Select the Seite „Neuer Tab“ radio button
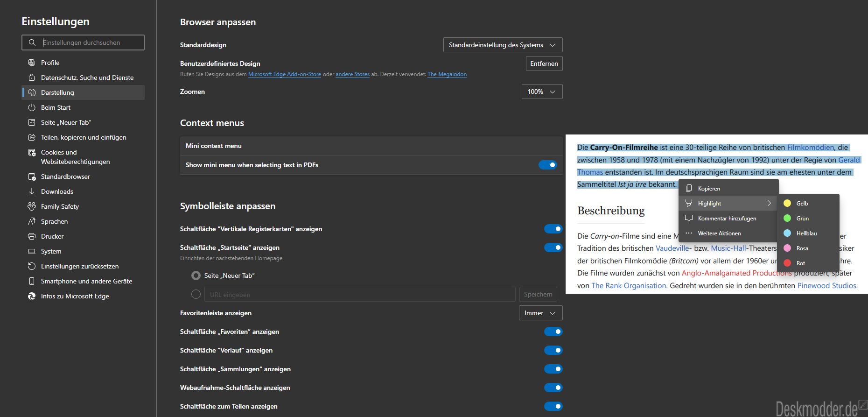The image size is (868, 417). (196, 276)
